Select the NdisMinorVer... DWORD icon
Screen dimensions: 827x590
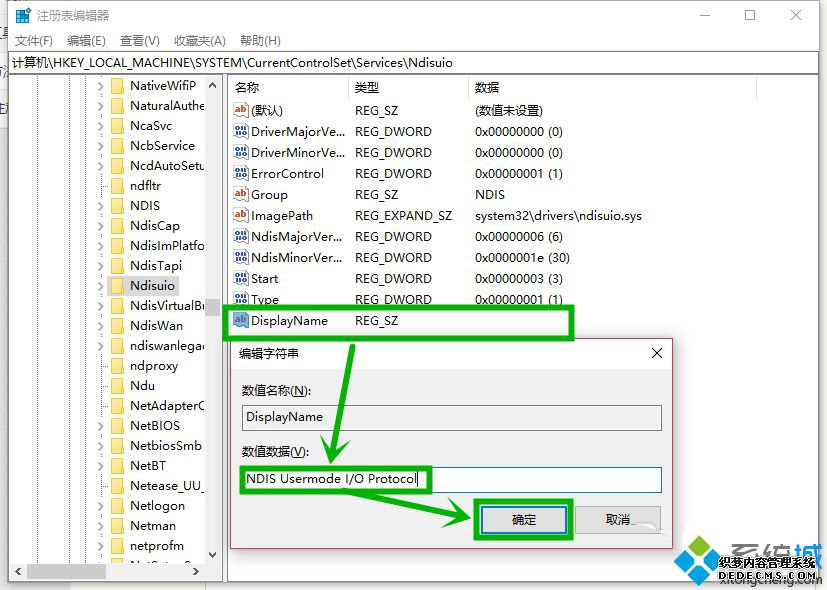tap(241, 257)
